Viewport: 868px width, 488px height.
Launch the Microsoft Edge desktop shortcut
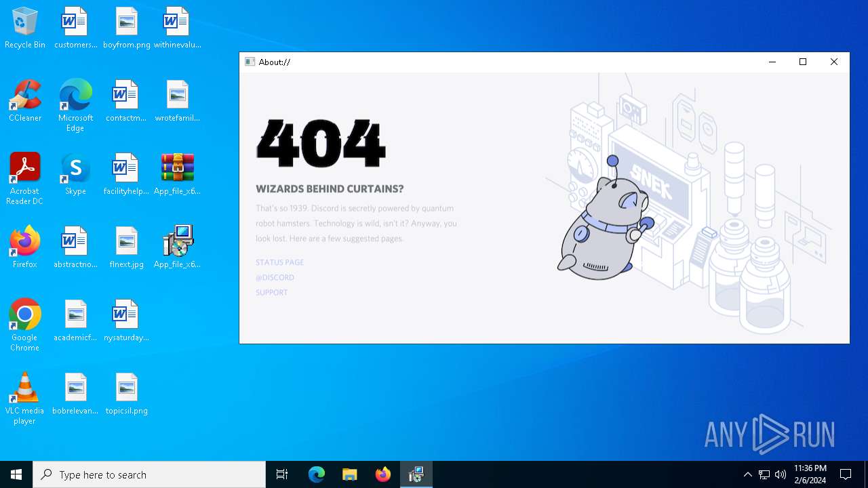75,106
